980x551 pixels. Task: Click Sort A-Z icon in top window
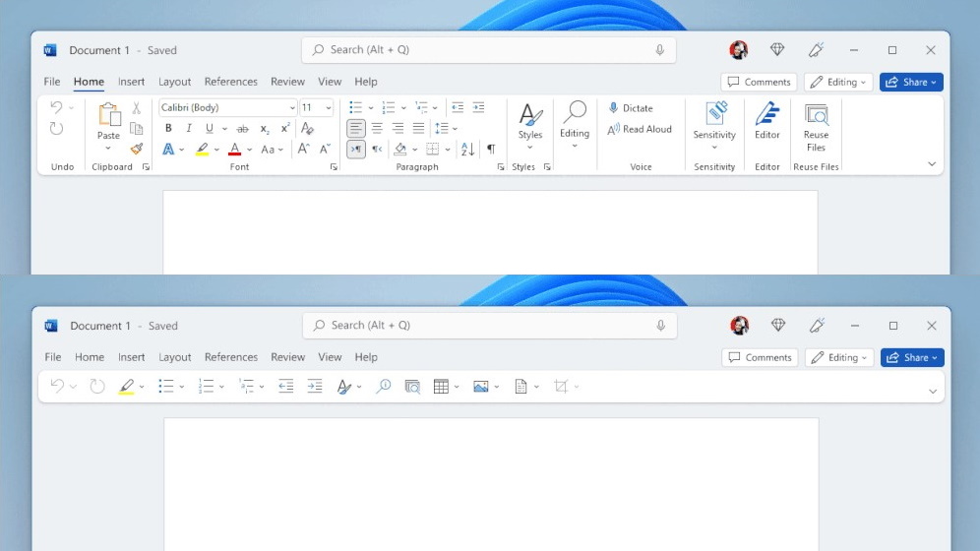point(467,149)
